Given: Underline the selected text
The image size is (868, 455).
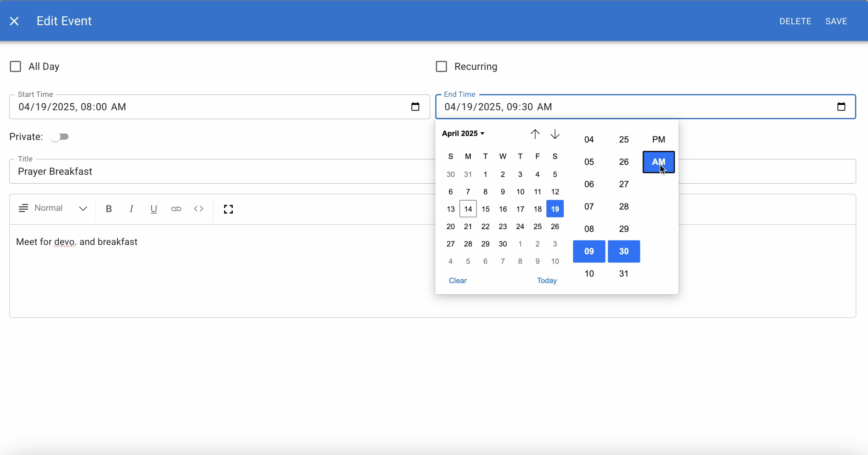Looking at the screenshot, I should [x=154, y=209].
